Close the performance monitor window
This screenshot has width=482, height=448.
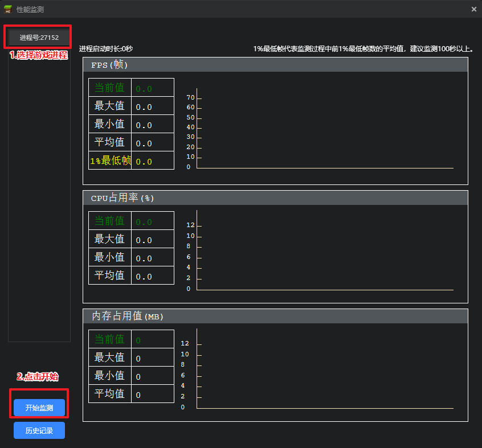(473, 9)
